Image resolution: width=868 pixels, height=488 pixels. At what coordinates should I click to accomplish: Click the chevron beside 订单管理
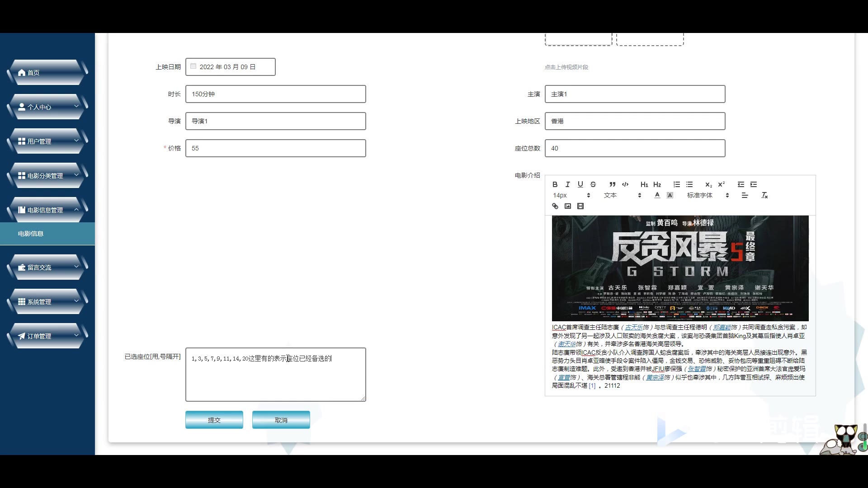tap(76, 335)
